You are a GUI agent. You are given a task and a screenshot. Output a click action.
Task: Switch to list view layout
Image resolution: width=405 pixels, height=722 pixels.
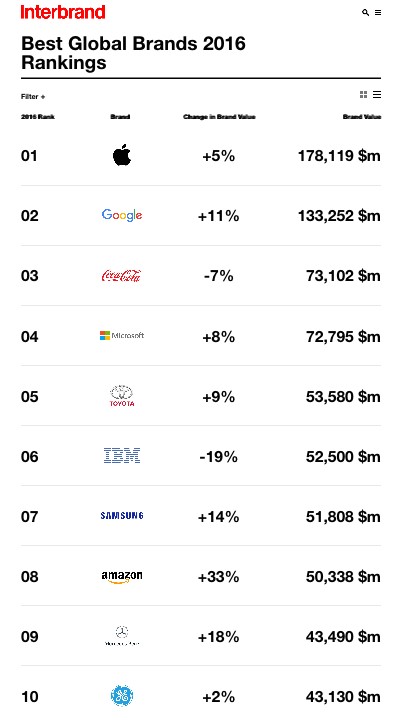point(377,94)
